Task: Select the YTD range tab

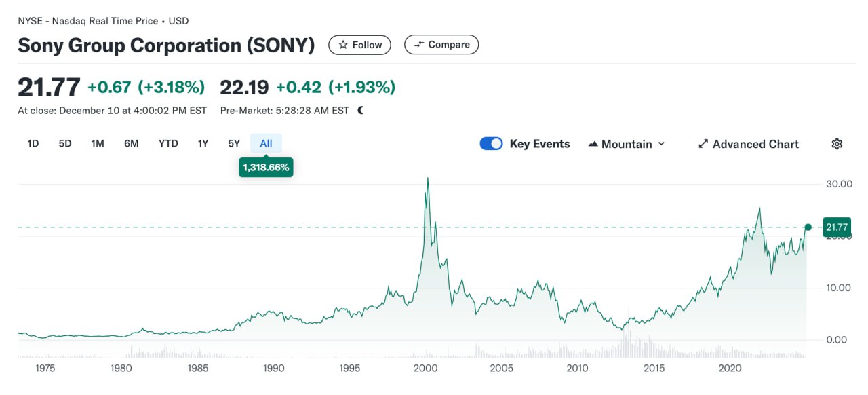Action: 168,143
